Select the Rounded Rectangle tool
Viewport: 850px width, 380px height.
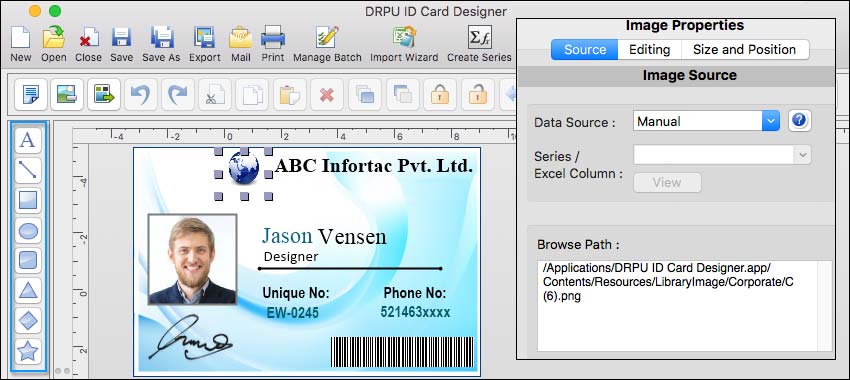(28, 261)
